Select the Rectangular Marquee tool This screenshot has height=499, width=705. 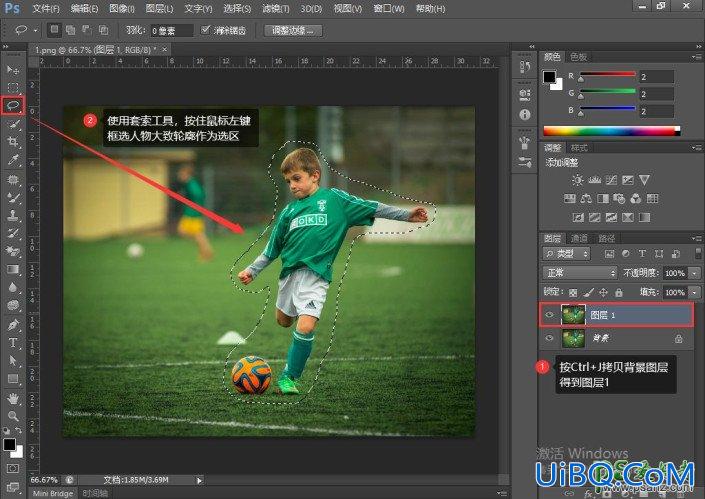(x=13, y=87)
